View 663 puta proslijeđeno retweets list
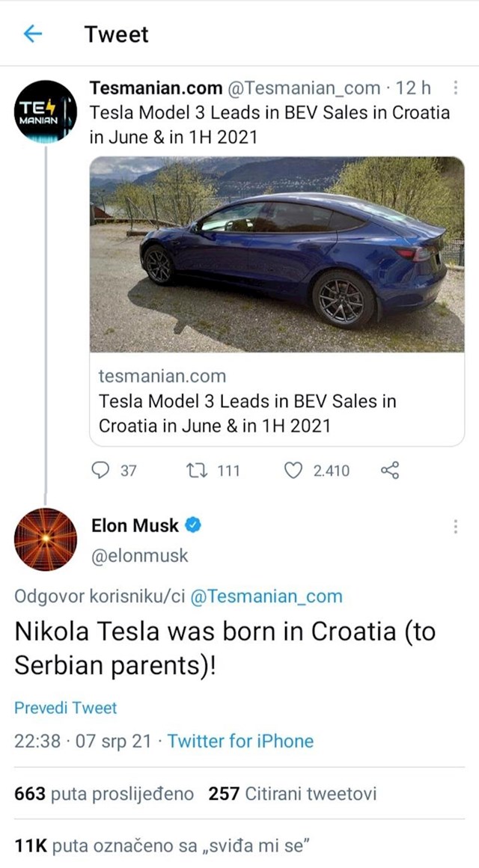The height and width of the screenshot is (868, 479). point(104,795)
